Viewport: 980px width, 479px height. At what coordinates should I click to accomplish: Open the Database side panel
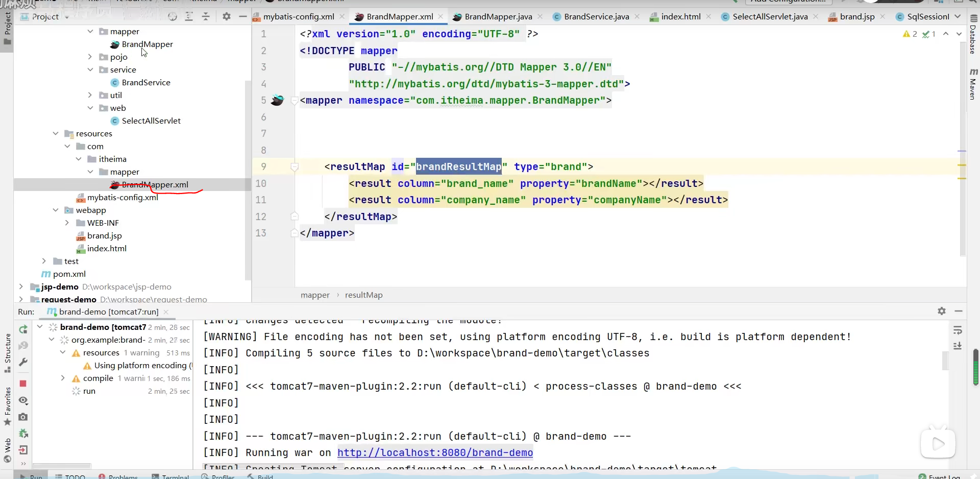tap(973, 34)
